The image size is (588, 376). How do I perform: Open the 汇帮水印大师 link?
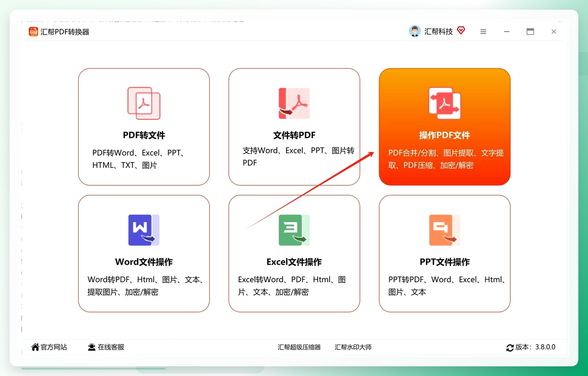(353, 347)
